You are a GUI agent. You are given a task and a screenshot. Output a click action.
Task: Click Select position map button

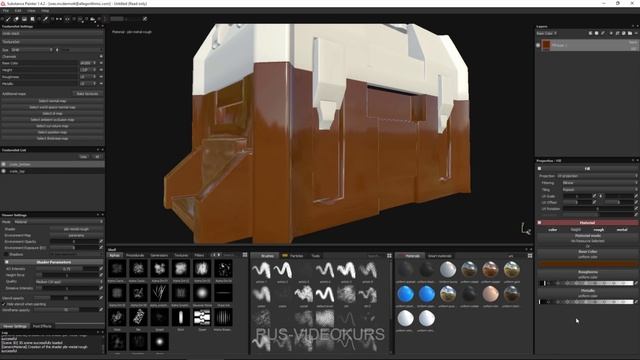[52, 132]
